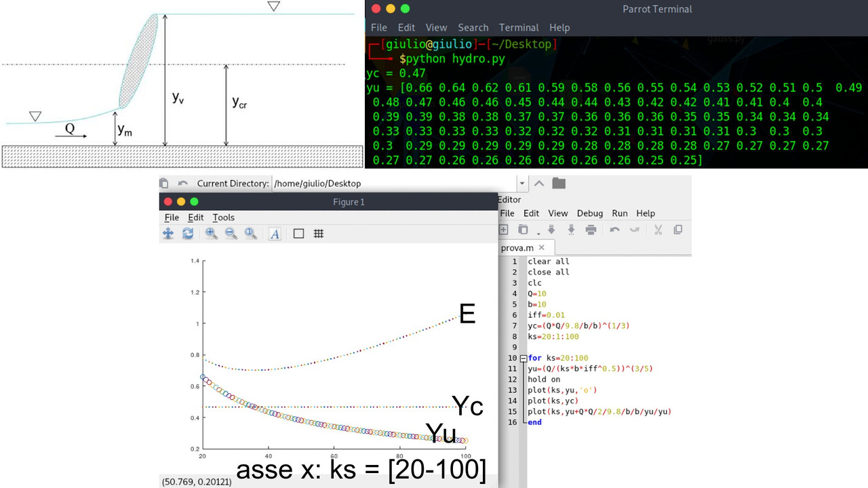Click the green maximize button of Figure 1
This screenshot has width=868, height=488.
(194, 201)
